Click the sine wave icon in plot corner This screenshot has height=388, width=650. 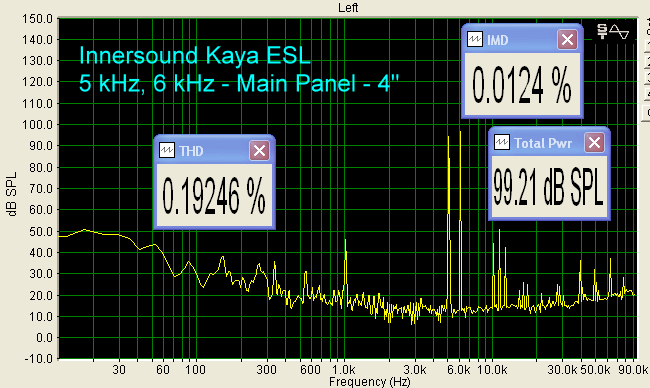619,32
